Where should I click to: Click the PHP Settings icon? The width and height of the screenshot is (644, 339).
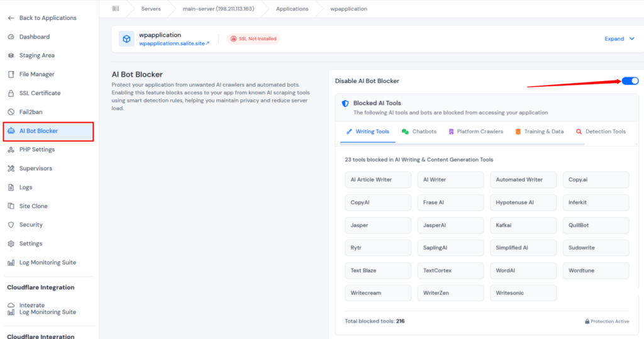pos(11,150)
